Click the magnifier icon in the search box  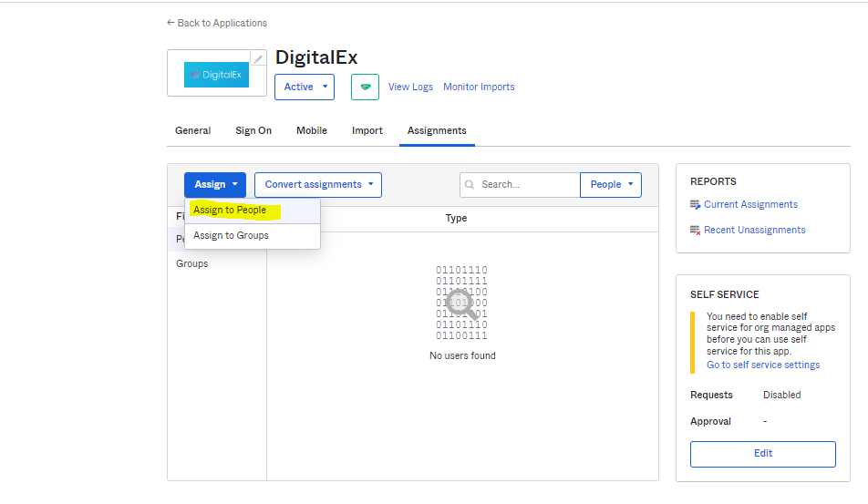470,185
